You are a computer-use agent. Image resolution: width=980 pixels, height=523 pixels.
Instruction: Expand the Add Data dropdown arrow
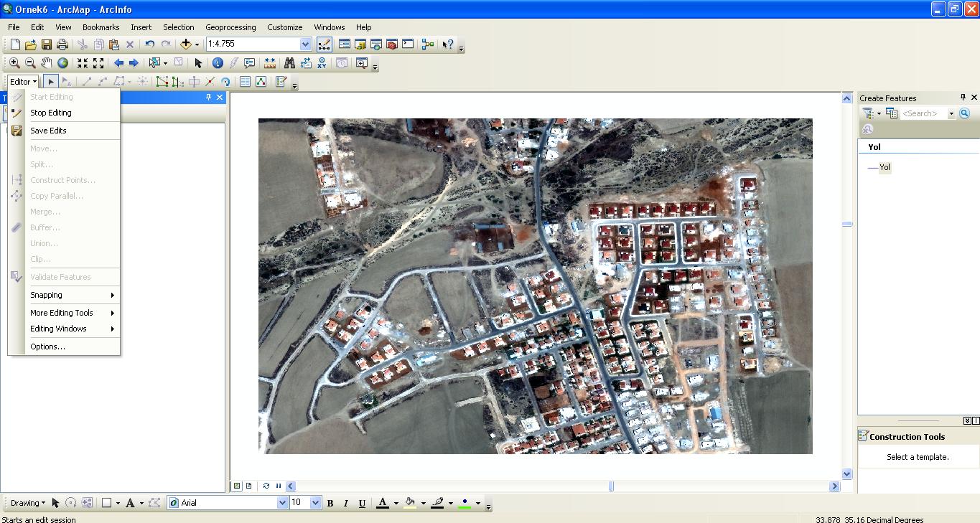(197, 44)
